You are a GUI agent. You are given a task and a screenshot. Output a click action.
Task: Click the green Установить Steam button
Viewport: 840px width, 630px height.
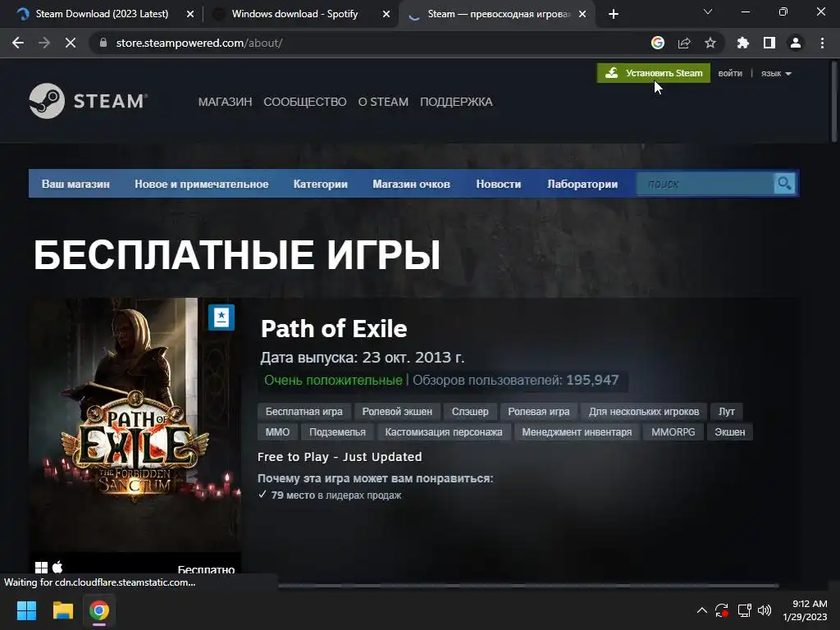654,73
